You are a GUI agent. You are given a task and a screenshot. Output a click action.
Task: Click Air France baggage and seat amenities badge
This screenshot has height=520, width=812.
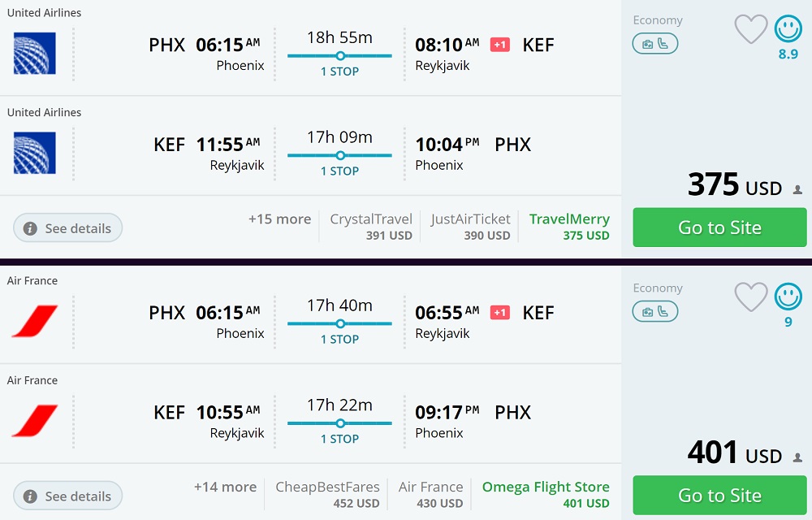click(654, 312)
